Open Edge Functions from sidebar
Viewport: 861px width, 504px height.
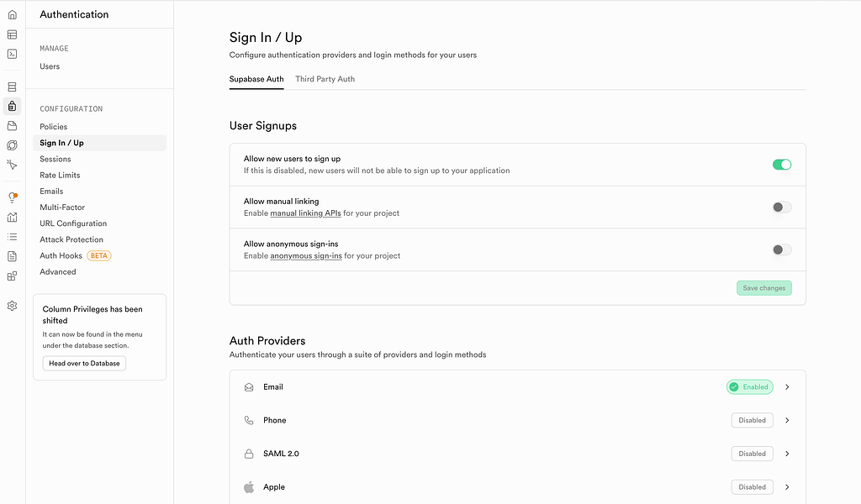[12, 144]
